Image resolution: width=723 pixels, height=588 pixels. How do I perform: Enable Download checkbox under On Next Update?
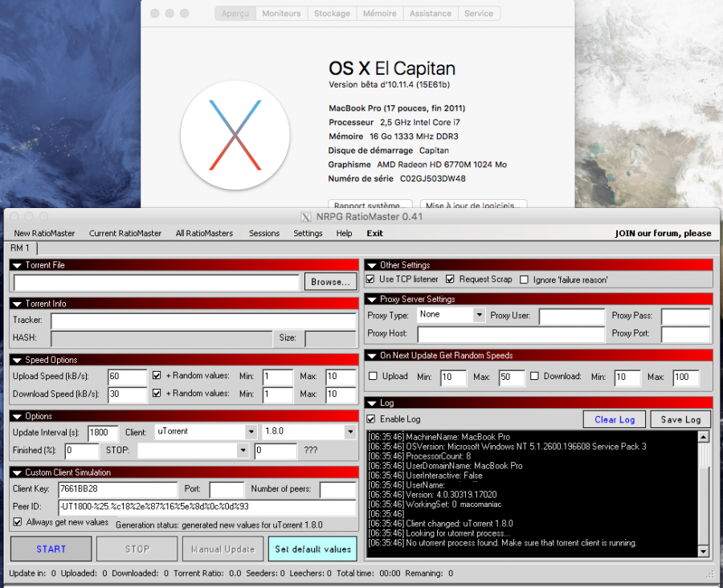[x=534, y=376]
